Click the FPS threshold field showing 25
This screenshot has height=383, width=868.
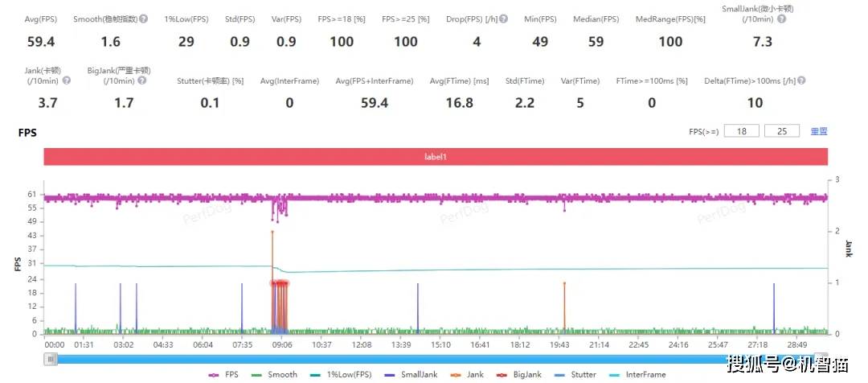click(782, 131)
